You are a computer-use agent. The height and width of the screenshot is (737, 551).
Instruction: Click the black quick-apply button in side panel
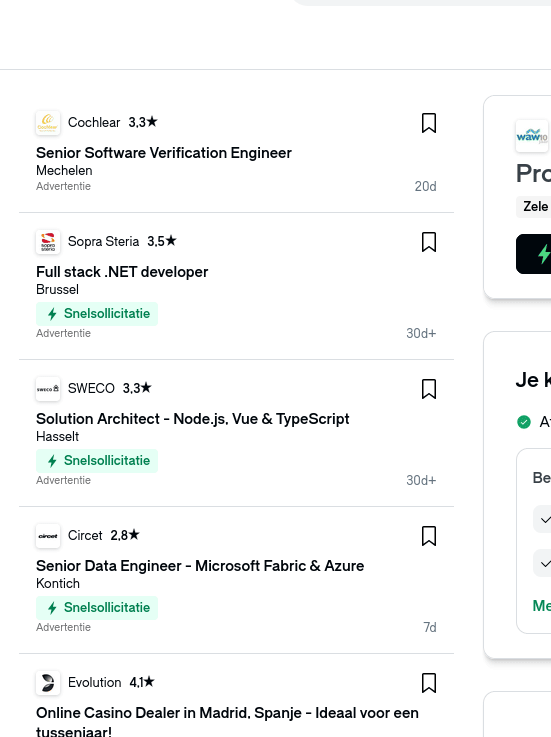tap(534, 254)
